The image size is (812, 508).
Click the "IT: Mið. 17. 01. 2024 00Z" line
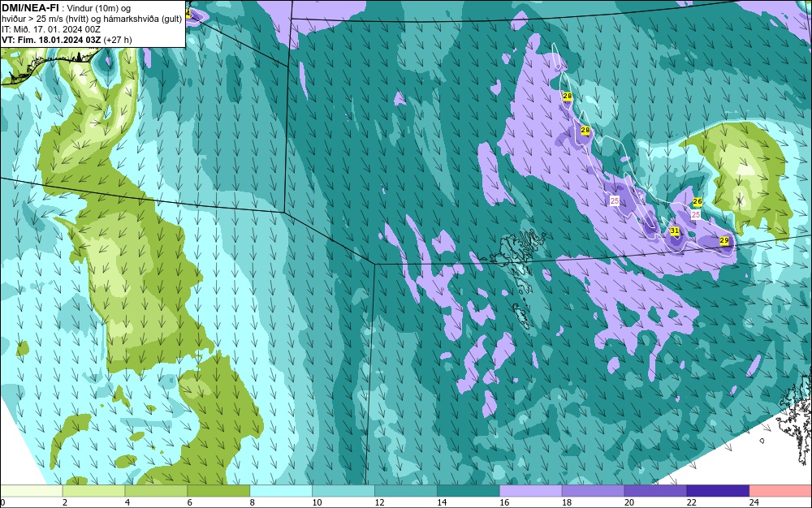point(50,29)
